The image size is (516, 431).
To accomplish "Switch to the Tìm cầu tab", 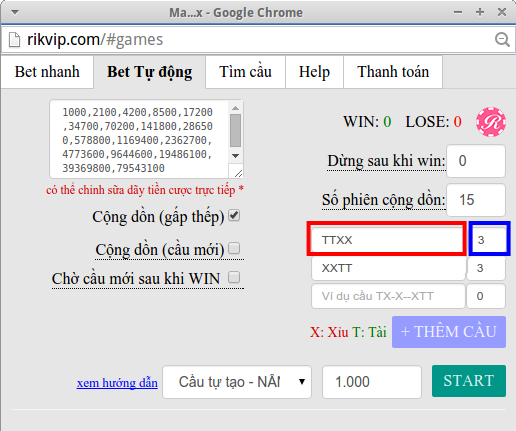I will tap(245, 72).
